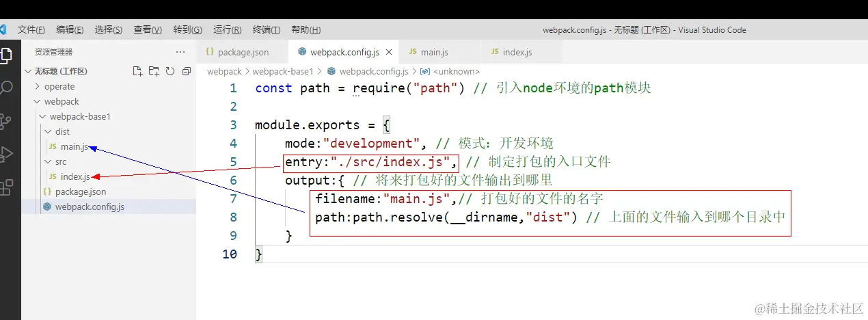Screen dimensions: 868x320
Task: Collapse the webpack folder in tree
Action: click(x=38, y=101)
